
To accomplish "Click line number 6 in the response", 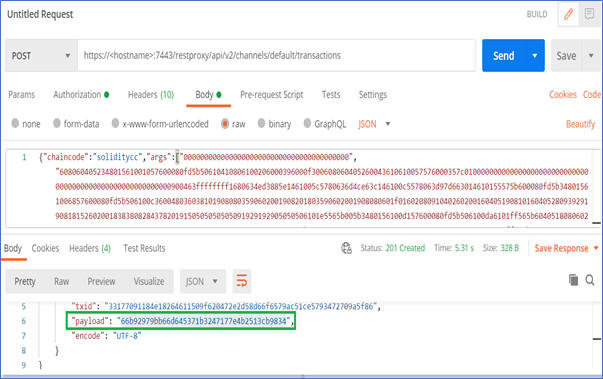I will point(23,321).
